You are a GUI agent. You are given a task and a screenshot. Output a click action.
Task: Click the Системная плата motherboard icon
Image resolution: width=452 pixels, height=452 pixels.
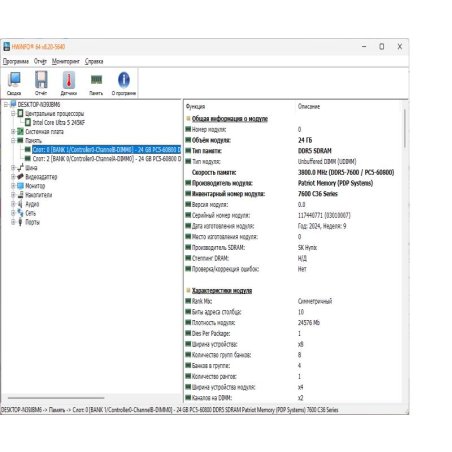point(20,131)
